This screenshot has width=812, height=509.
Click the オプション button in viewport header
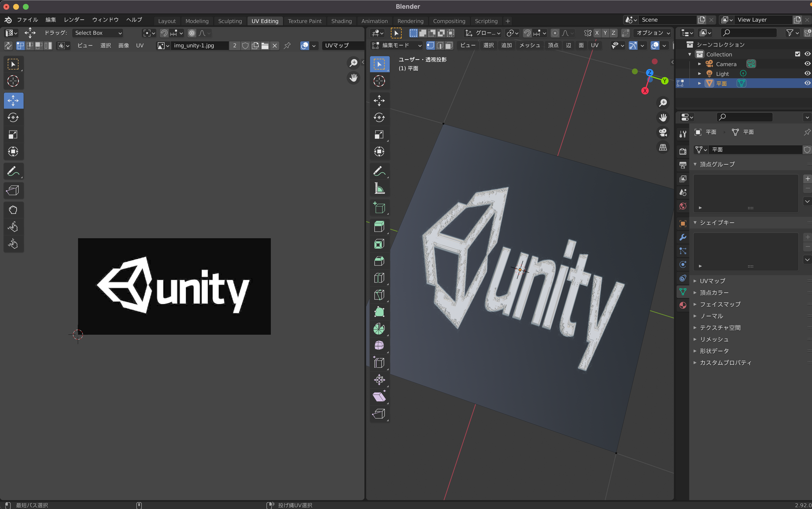[653, 33]
